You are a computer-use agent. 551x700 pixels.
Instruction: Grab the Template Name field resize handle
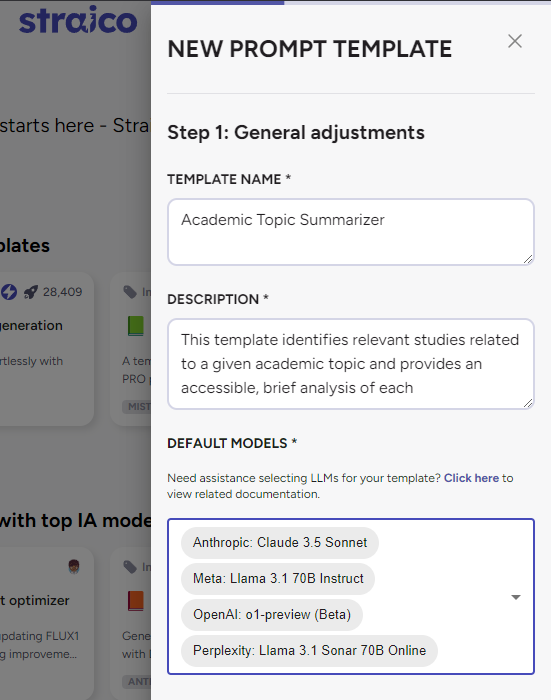coord(528,259)
